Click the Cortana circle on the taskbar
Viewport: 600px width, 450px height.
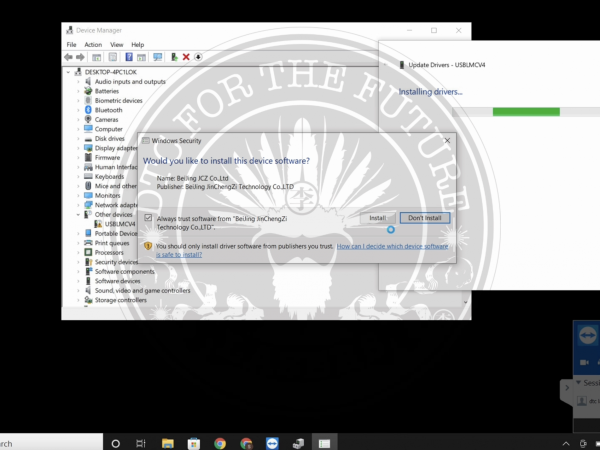[x=115, y=443]
